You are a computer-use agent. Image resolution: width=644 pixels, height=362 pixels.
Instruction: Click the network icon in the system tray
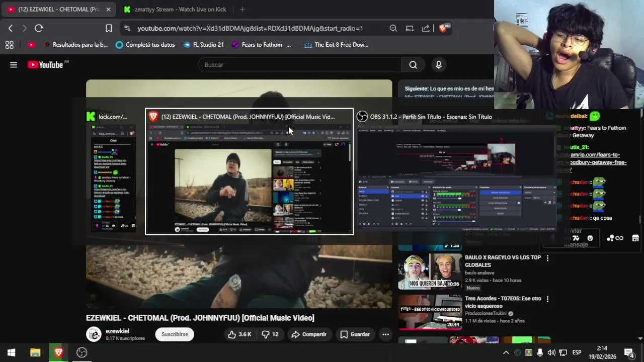pyautogui.click(x=563, y=352)
